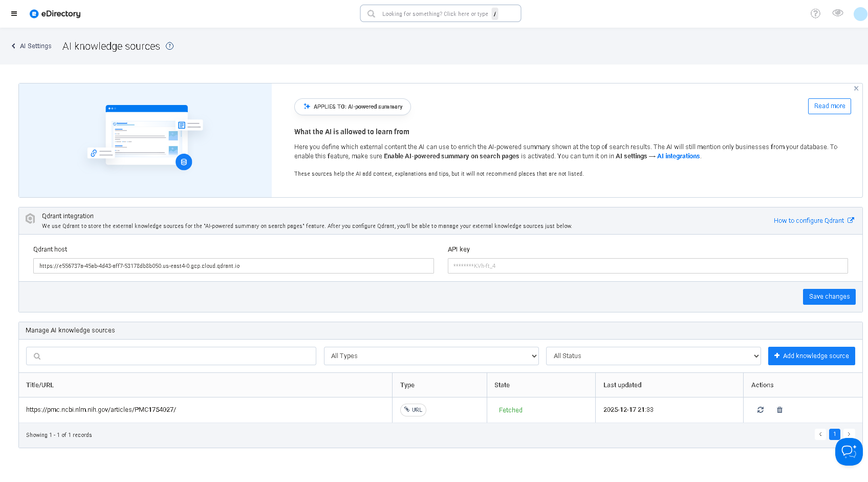This screenshot has height=482, width=868.
Task: Save changes to Qdrant integration
Action: [829, 297]
